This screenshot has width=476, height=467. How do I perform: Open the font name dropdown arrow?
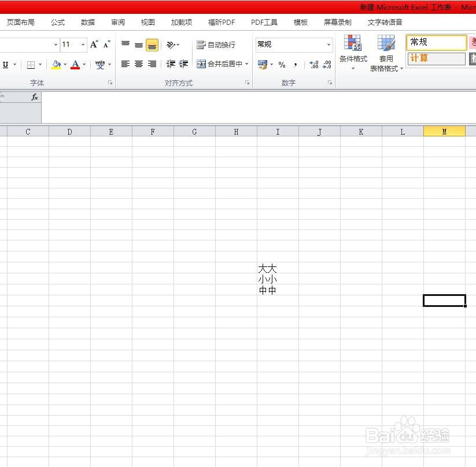(x=56, y=45)
